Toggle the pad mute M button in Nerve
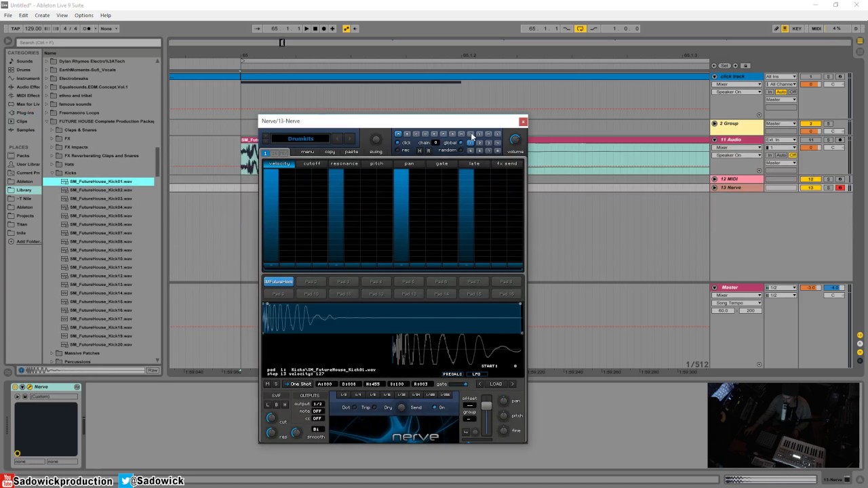 point(267,384)
